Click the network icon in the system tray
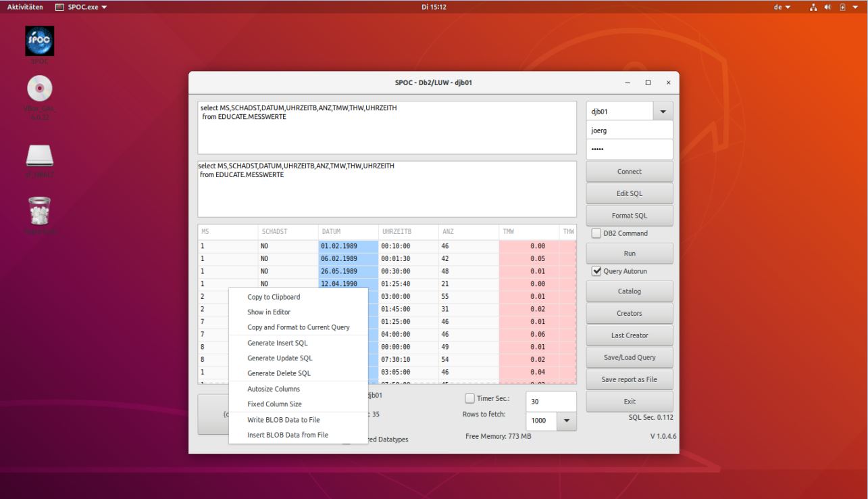 pos(813,7)
